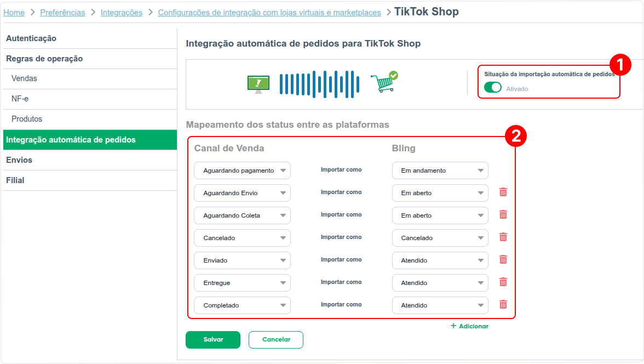Open Configurações de integração com lojas virtuais link
This screenshot has height=364, width=644.
269,13
